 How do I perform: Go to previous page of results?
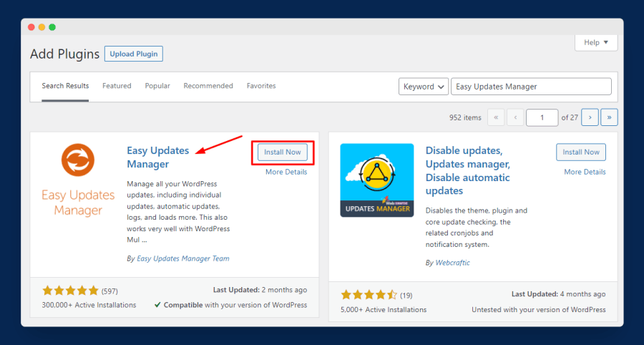515,117
